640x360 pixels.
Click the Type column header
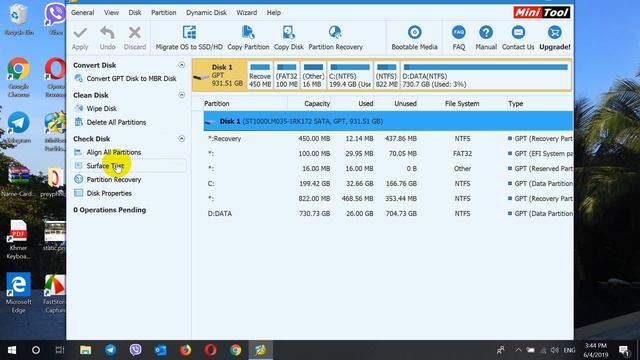515,104
